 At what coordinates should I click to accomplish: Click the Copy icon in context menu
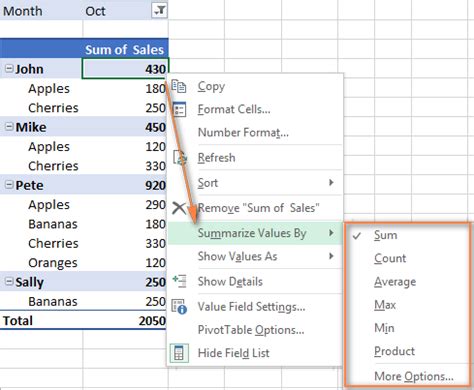click(x=179, y=86)
